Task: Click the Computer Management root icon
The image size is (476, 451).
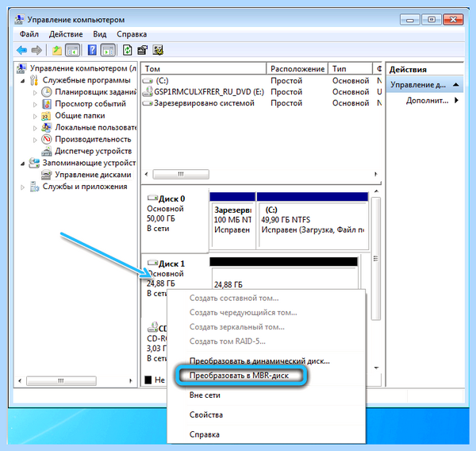Action: point(21,68)
